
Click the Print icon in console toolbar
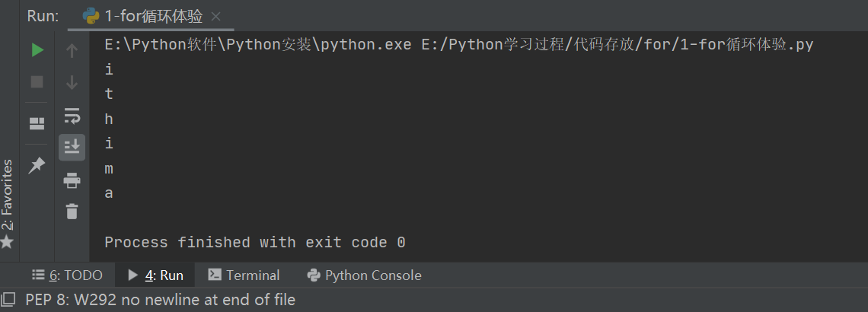(x=72, y=180)
